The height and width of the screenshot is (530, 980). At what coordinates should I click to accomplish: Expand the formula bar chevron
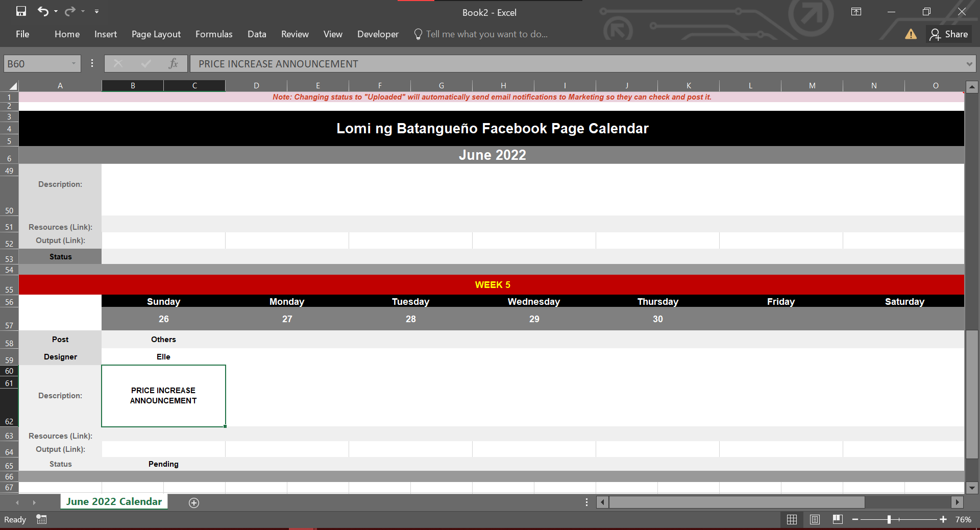tap(969, 64)
